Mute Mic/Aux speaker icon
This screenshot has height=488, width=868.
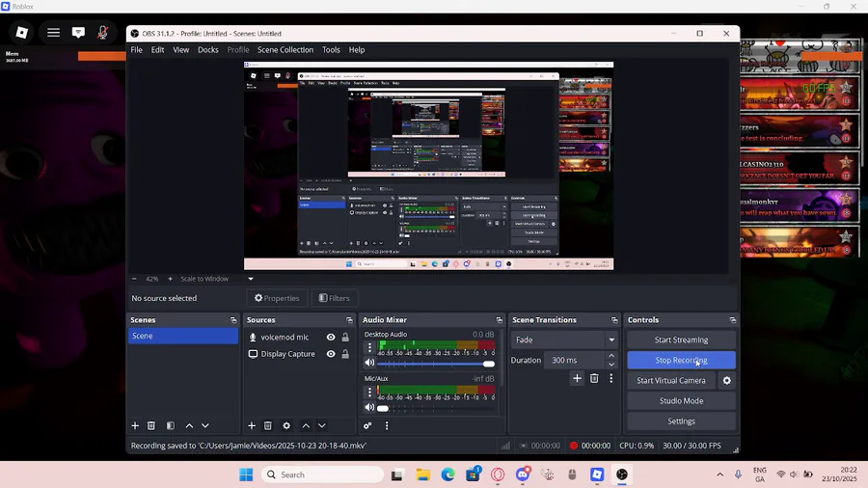tap(369, 408)
